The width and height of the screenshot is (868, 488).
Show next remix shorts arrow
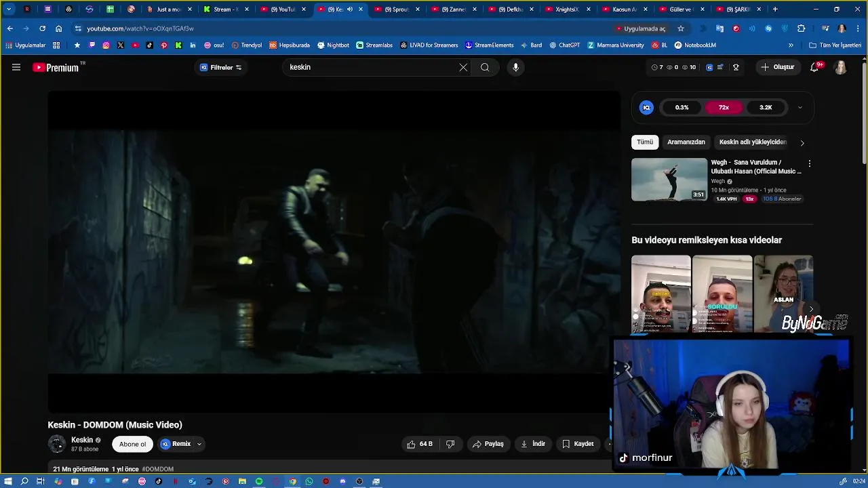811,309
